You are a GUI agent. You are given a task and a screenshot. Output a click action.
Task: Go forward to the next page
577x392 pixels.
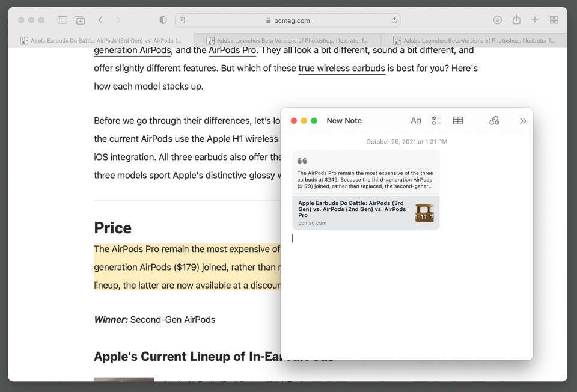pos(118,20)
